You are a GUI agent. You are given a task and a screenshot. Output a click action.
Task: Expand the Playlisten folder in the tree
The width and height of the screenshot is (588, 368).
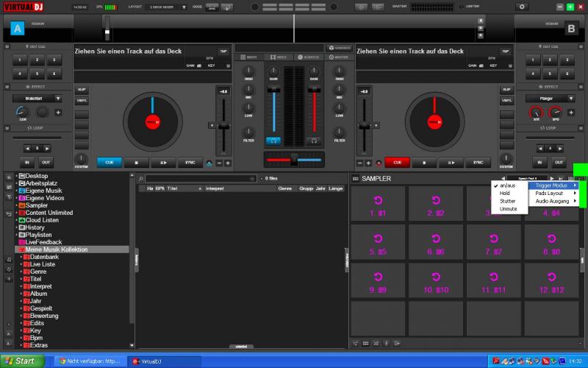18,235
